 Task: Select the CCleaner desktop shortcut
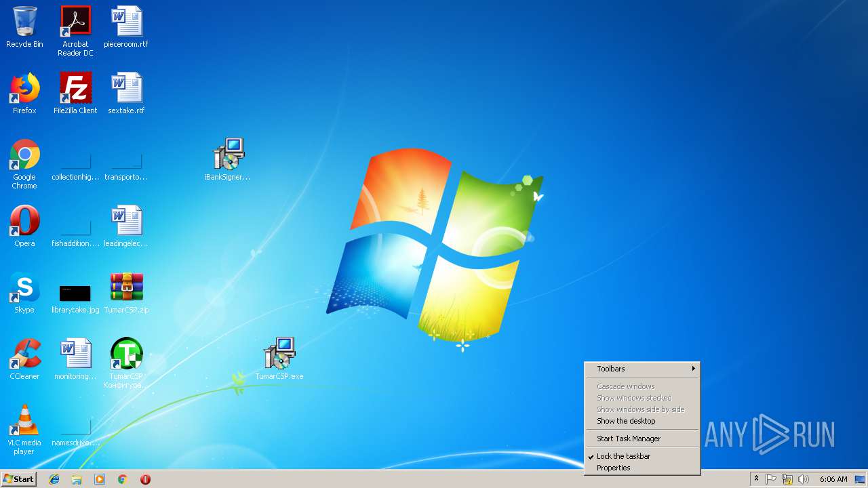24,359
